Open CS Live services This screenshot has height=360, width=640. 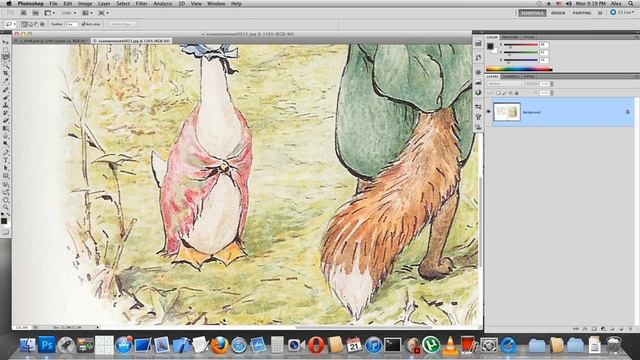tap(622, 13)
